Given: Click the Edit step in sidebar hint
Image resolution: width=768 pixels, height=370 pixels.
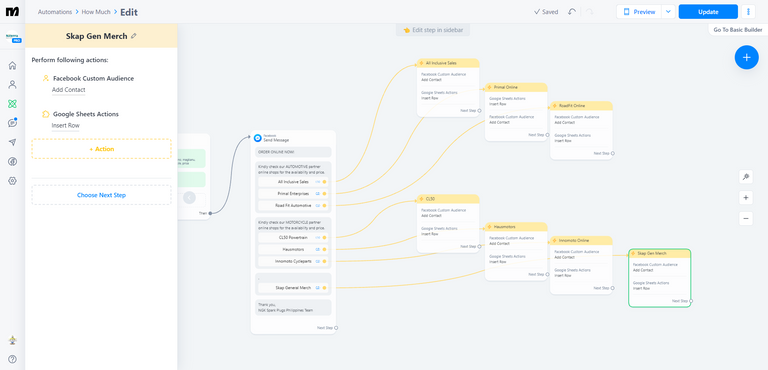Looking at the screenshot, I should (432, 30).
